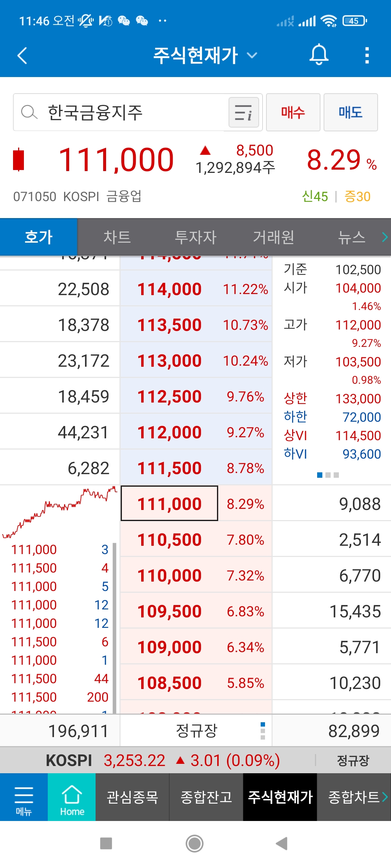Screen dimensions: 391x868
Task: Switch to the 차트 tab
Action: [x=117, y=237]
